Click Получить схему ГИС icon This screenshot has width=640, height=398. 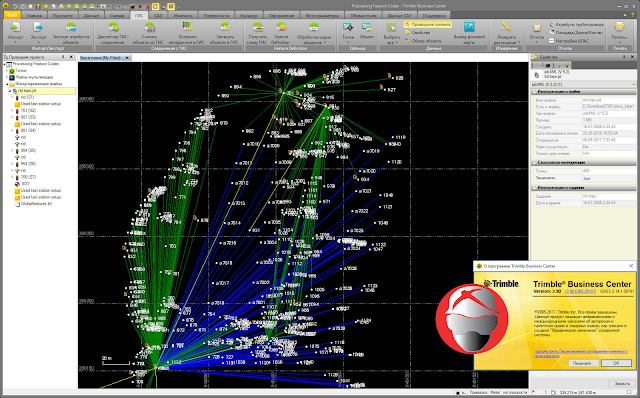click(x=258, y=28)
